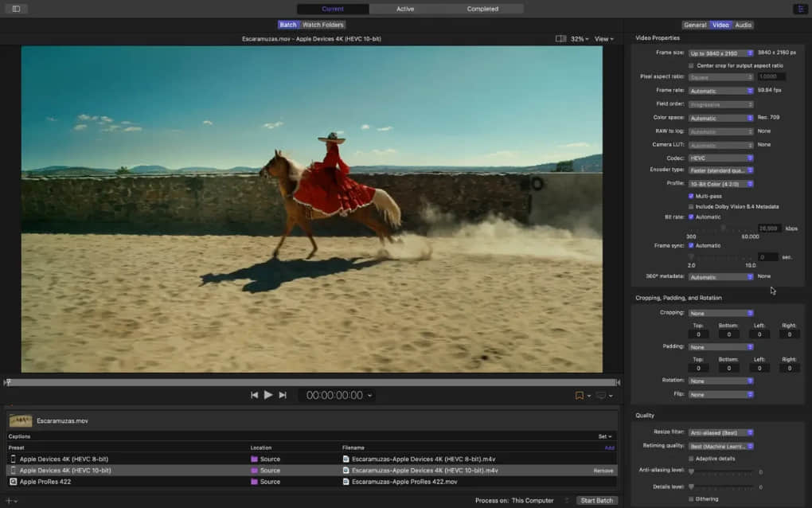The image size is (812, 508).
Task: Click the Start Batch button
Action: click(597, 500)
